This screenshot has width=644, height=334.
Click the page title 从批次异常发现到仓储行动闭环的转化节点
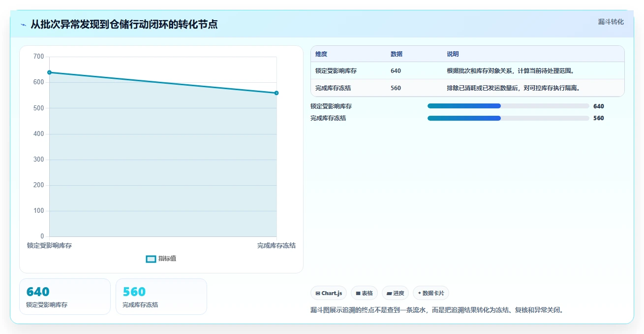[x=124, y=24]
